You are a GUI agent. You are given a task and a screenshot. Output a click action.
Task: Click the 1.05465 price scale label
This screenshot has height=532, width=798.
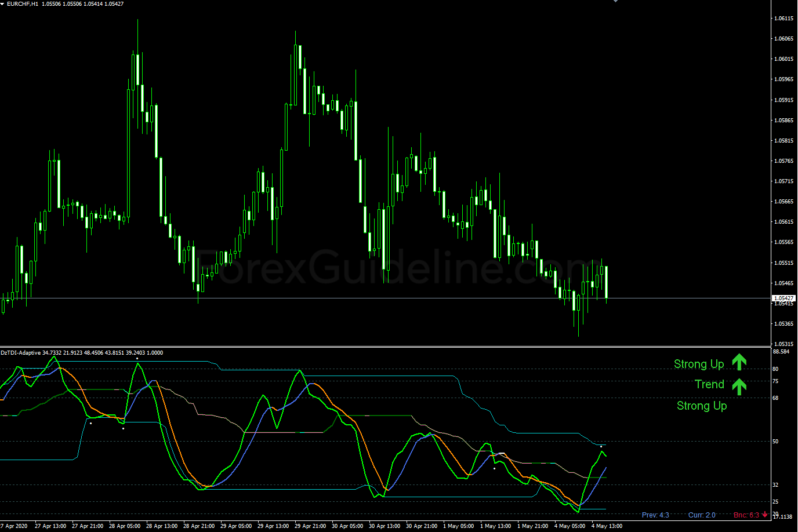coord(784,283)
